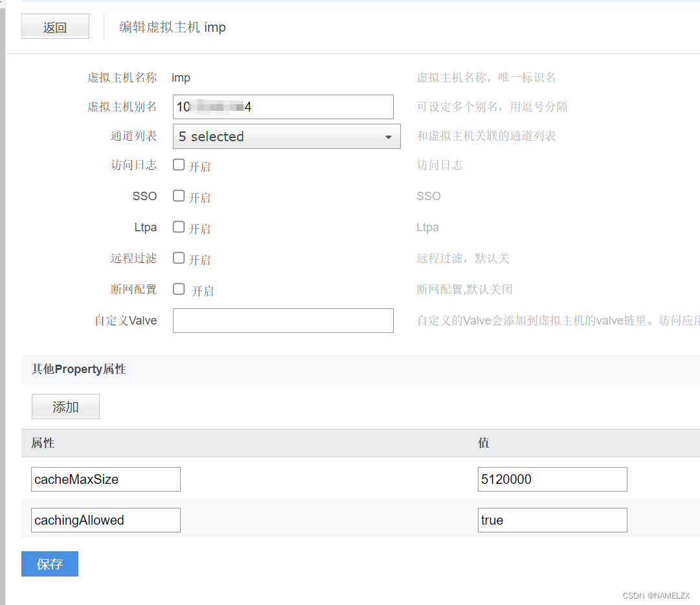Select the 5120000 value field
Image resolution: width=700 pixels, height=605 pixels.
[x=552, y=479]
